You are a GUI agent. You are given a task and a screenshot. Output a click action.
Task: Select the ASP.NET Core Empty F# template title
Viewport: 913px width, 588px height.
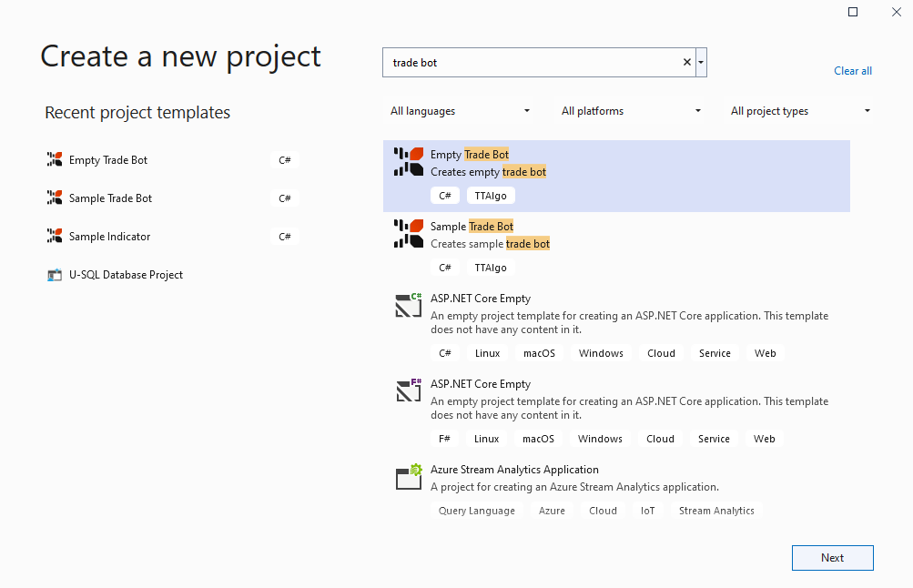pos(481,383)
